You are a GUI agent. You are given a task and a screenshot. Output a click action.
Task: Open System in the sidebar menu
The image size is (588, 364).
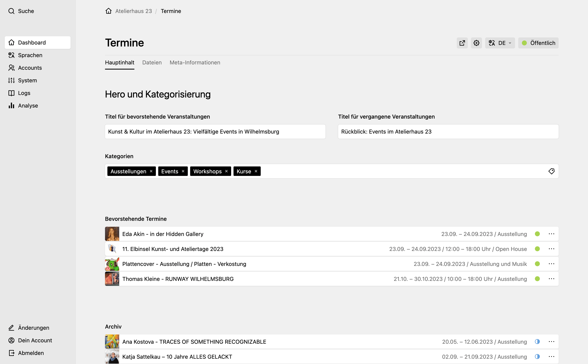click(38, 80)
